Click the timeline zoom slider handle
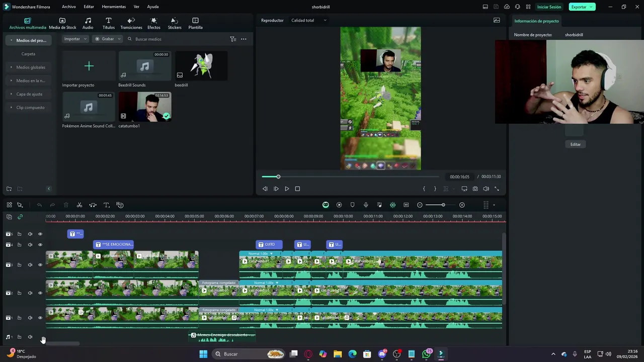Image resolution: width=644 pixels, height=362 pixels. pyautogui.click(x=443, y=205)
